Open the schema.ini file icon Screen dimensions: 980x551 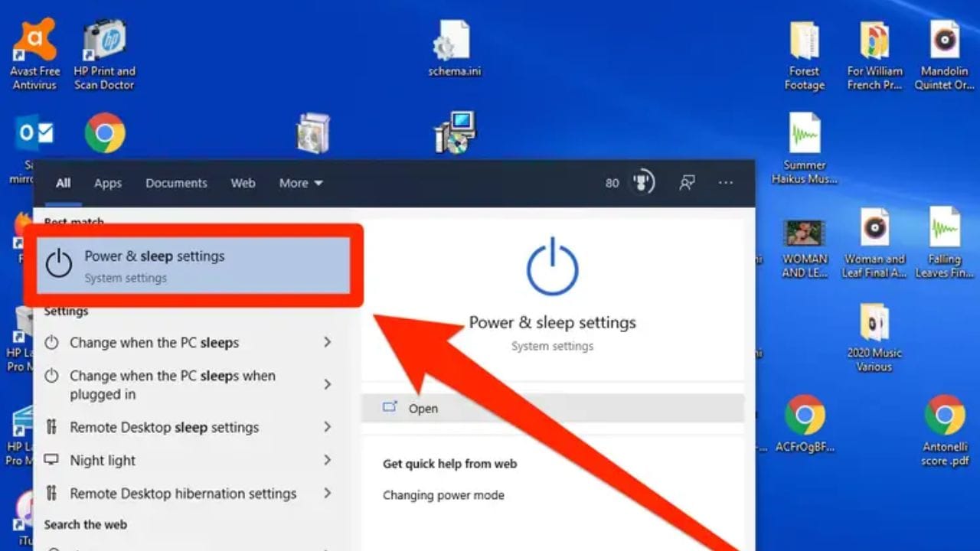tap(454, 42)
